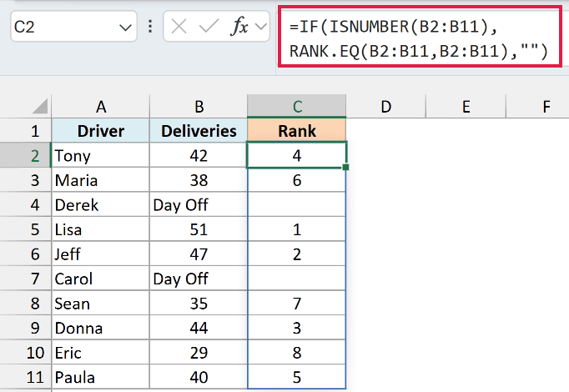
Task: Select column A header
Action: click(x=100, y=107)
